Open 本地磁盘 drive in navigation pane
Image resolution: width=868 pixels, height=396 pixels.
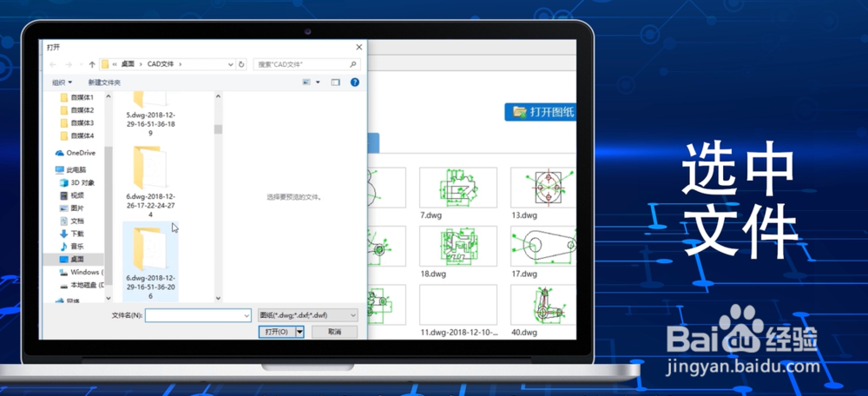pyautogui.click(x=81, y=285)
